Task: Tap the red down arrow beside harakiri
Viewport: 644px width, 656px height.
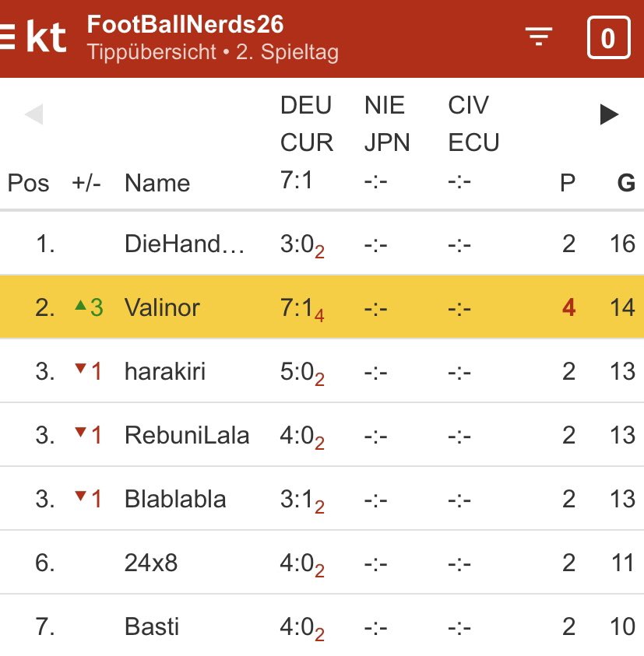Action: pos(80,369)
